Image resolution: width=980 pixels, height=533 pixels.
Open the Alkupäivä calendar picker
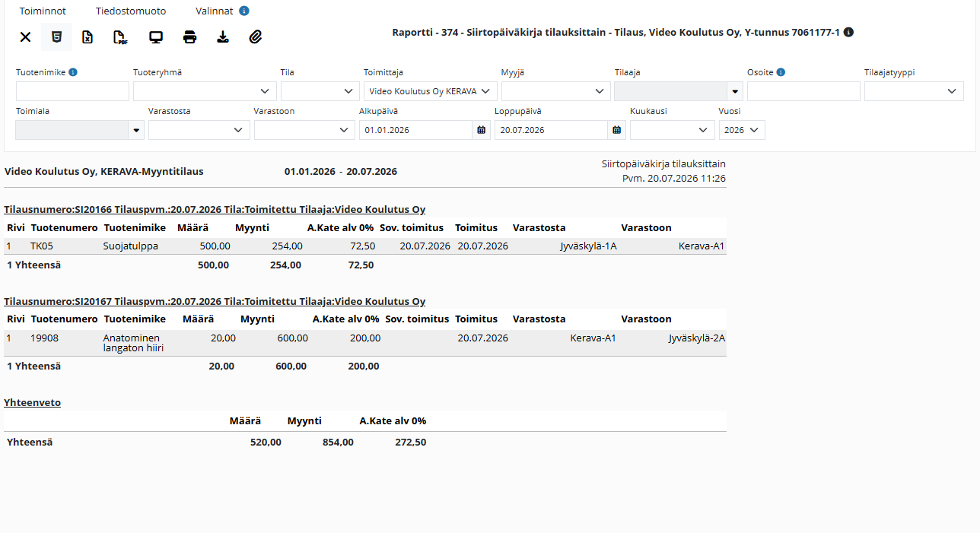coord(481,130)
